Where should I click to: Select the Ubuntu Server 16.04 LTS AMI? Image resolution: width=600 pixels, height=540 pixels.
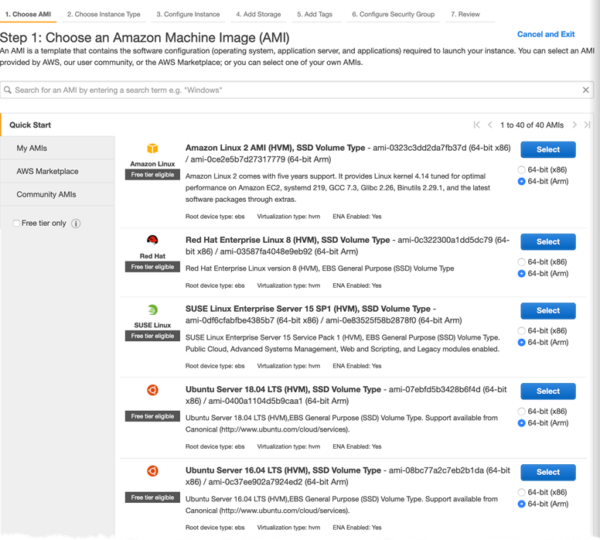[548, 472]
